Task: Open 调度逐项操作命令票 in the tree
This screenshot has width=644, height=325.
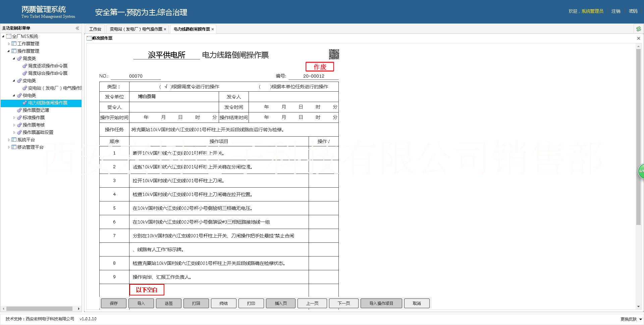Action: tap(48, 66)
